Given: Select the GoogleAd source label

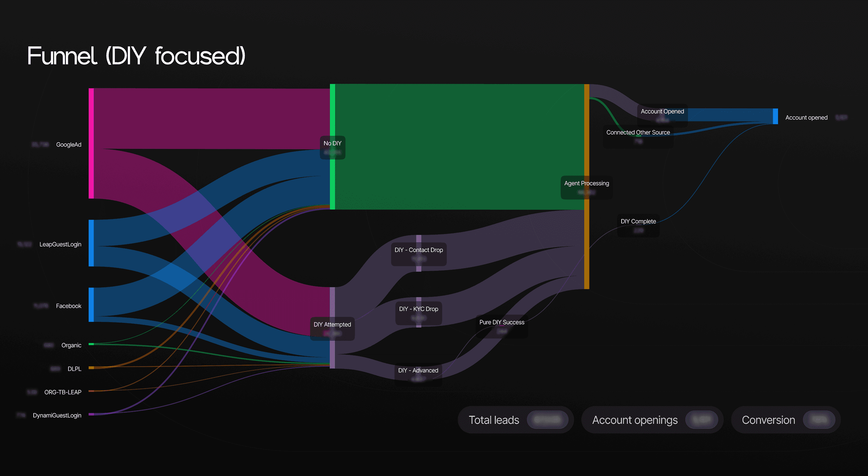Looking at the screenshot, I should pyautogui.click(x=69, y=145).
